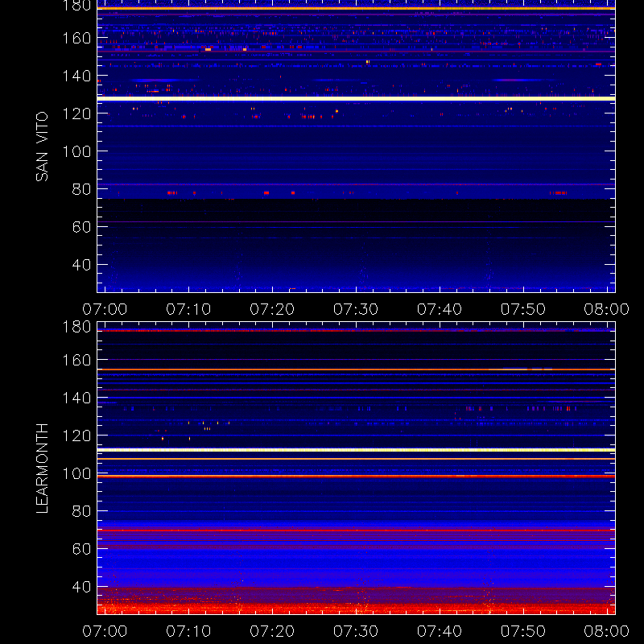Click the bright white band in SAN VITO spectrogram
644x644 pixels.
(x=356, y=98)
